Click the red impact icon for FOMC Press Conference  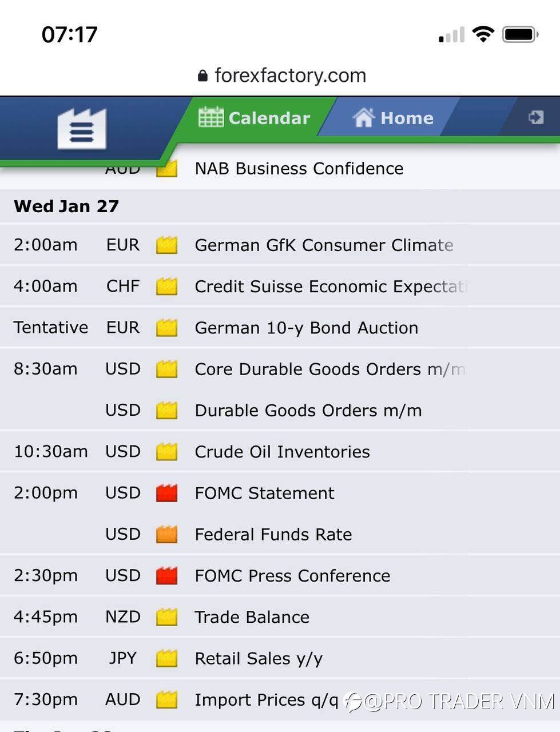(166, 575)
